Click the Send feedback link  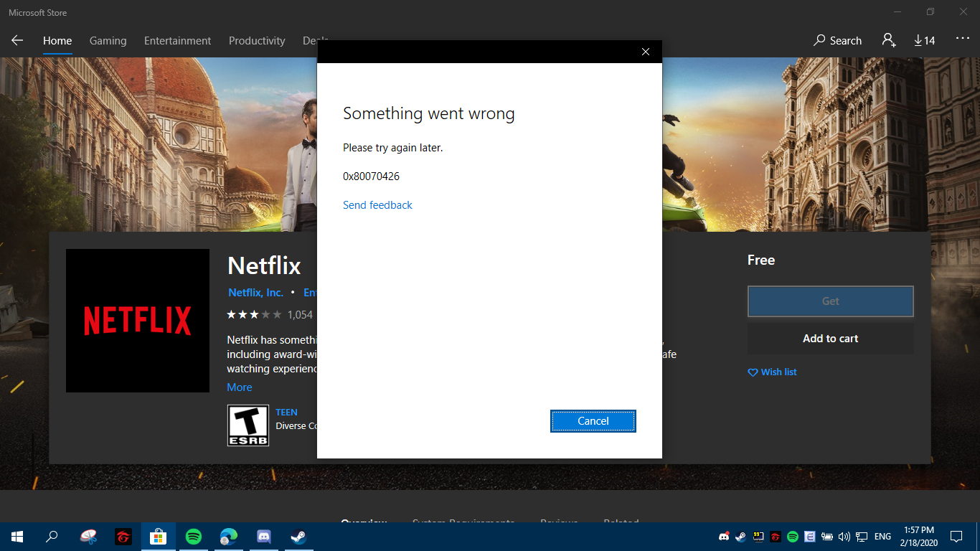[377, 205]
